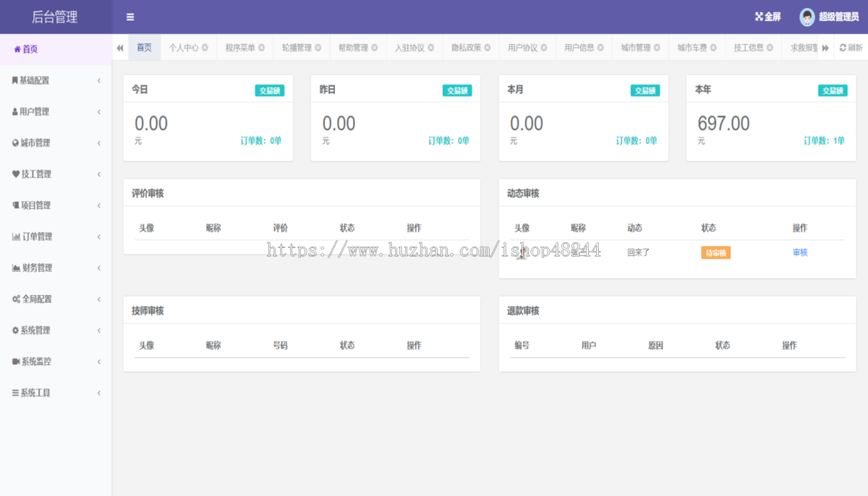The image size is (868, 496).
Task: Click the list icon of 系统工具
Action: pyautogui.click(x=15, y=393)
